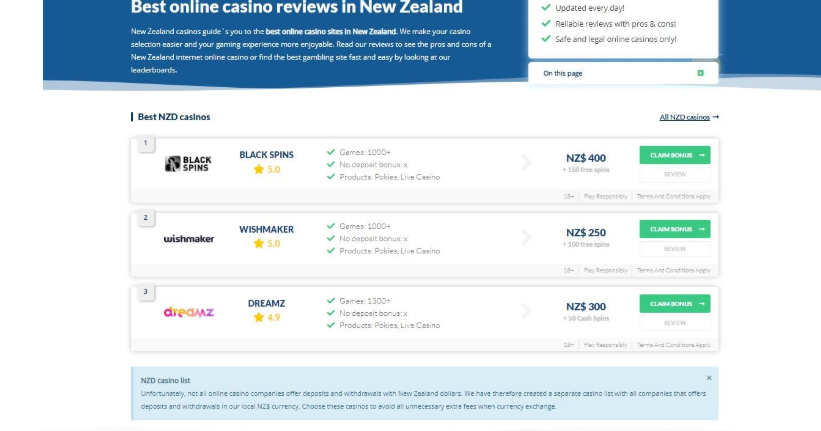This screenshot has width=821, height=431.
Task: Claim bonus for Dreamz casino
Action: click(675, 304)
